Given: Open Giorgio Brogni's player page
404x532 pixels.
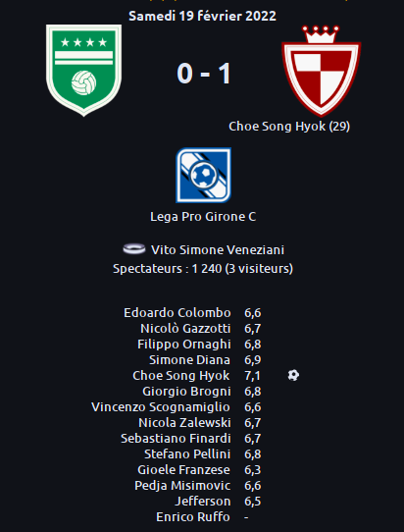Looking at the screenshot, I should coord(186,392).
